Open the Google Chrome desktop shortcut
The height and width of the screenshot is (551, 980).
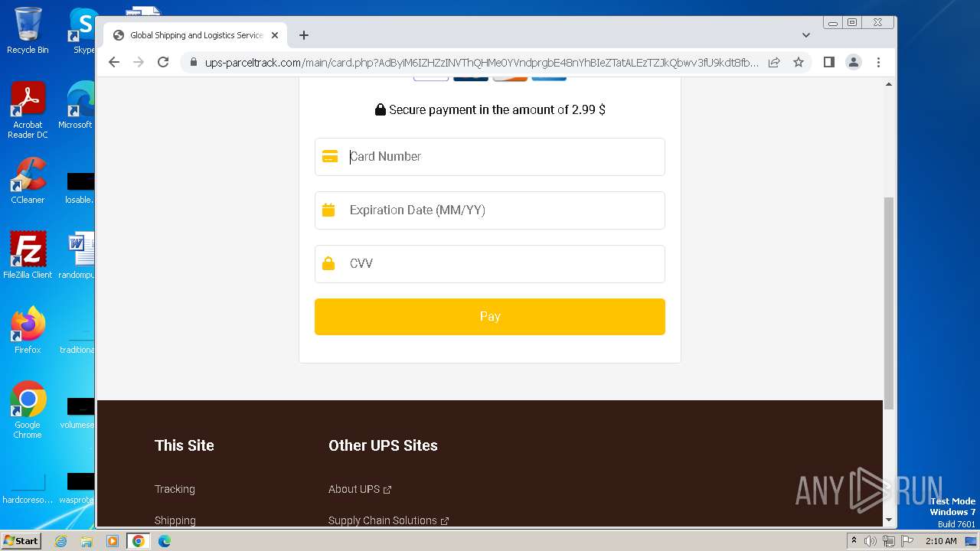pyautogui.click(x=28, y=410)
